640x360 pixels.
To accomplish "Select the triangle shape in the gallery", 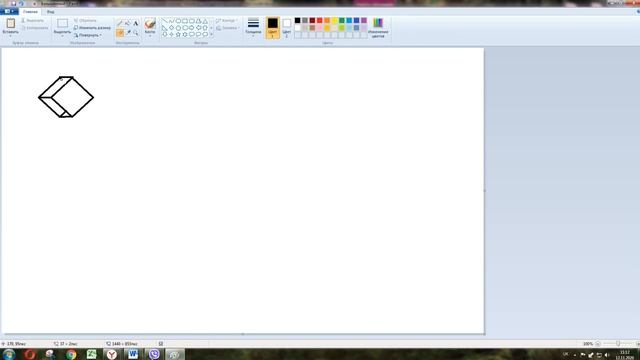I will pyautogui.click(x=205, y=21).
